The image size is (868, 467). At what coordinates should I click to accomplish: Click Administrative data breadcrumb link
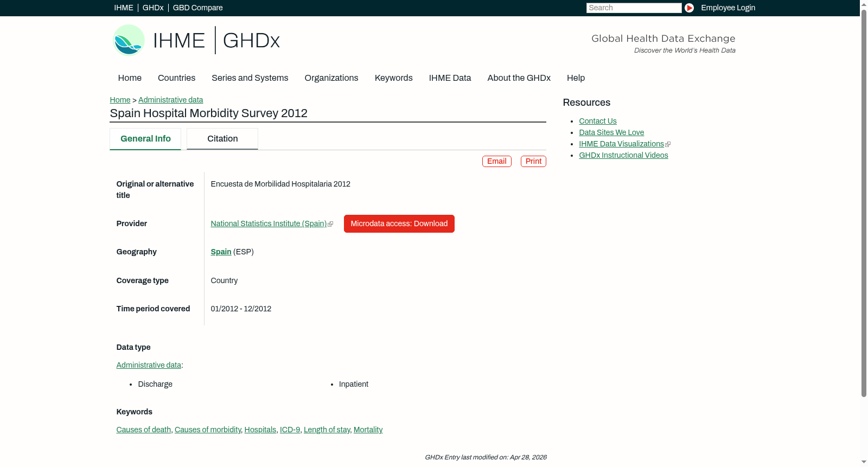170,100
